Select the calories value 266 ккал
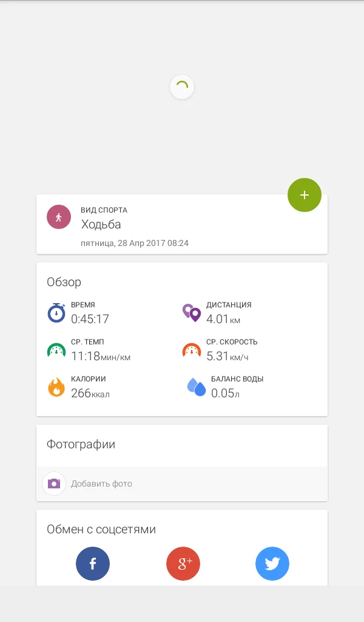Viewport: 364px width, 622px height. point(90,393)
